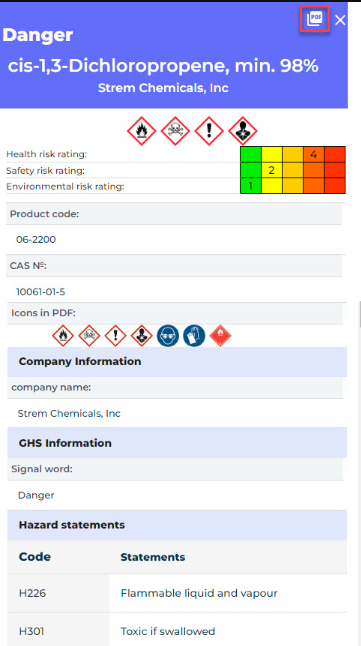The width and height of the screenshot is (361, 646).
Task: Click the top health hazard pictogram
Action: point(243,131)
